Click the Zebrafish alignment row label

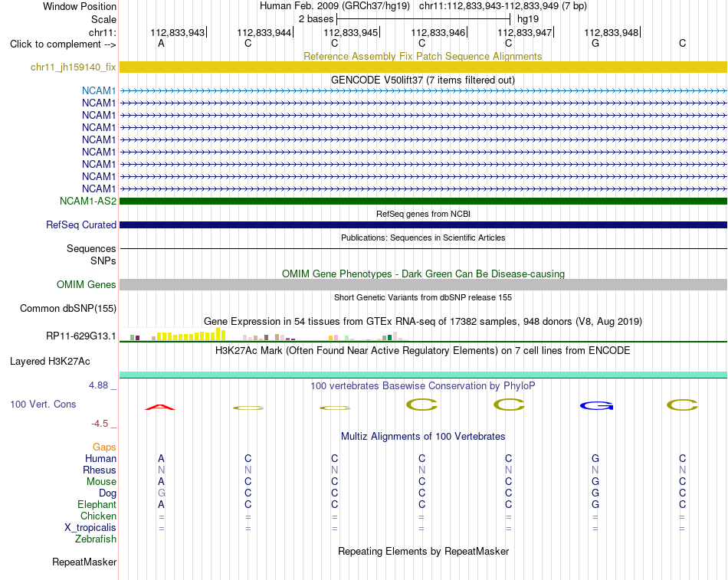[96, 539]
